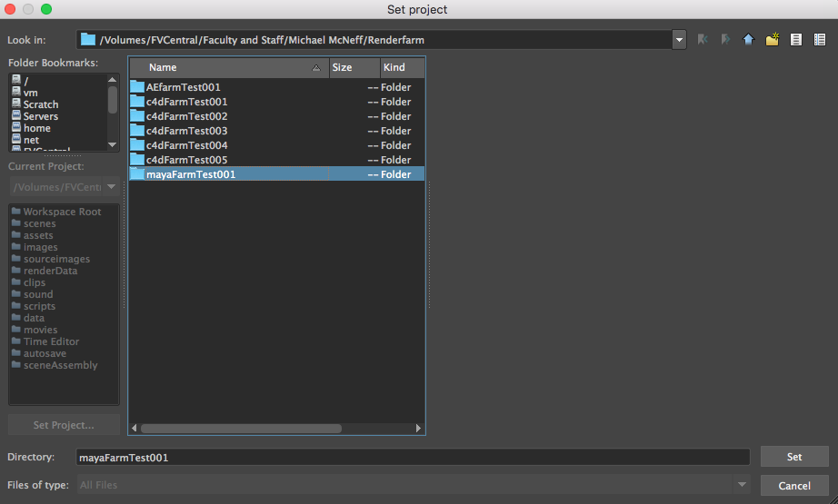
Task: Click the scripts workspace folder
Action: pos(34,305)
